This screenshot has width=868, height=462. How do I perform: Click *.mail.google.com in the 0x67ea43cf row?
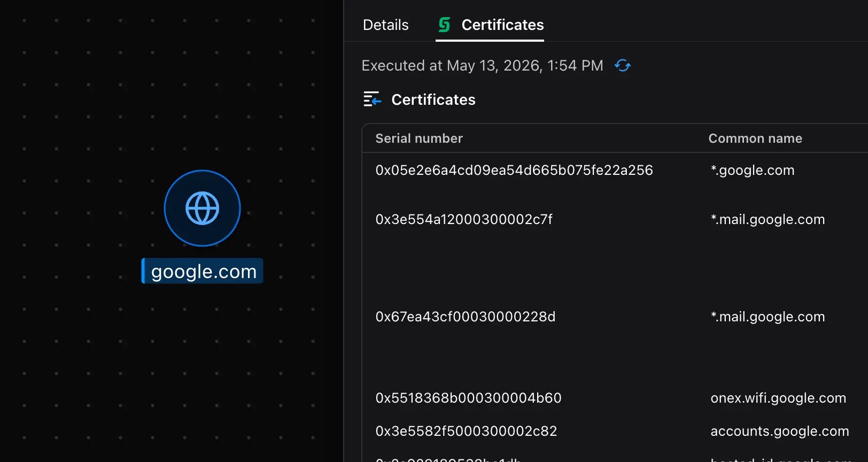(x=768, y=317)
